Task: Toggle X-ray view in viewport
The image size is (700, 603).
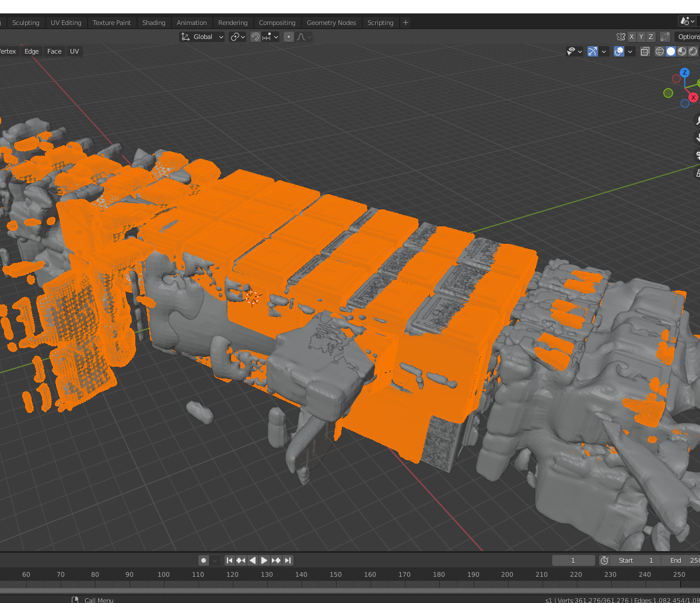Action: coord(645,51)
